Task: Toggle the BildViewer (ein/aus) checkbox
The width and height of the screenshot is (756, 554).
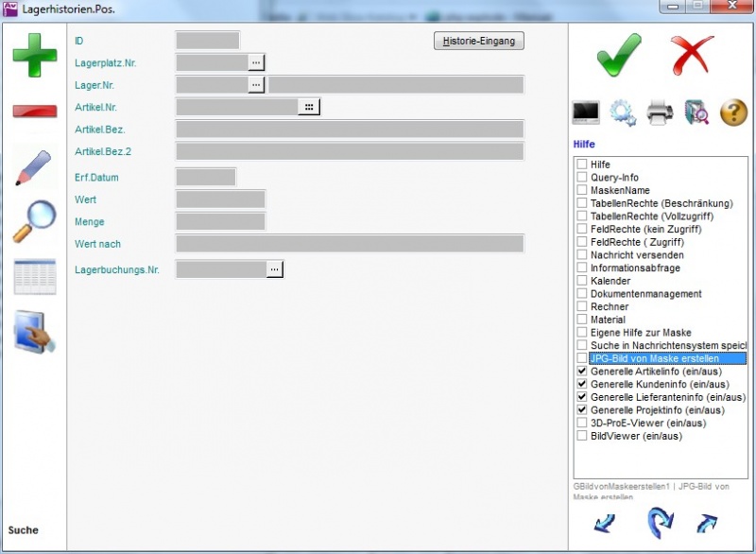Action: (x=582, y=436)
